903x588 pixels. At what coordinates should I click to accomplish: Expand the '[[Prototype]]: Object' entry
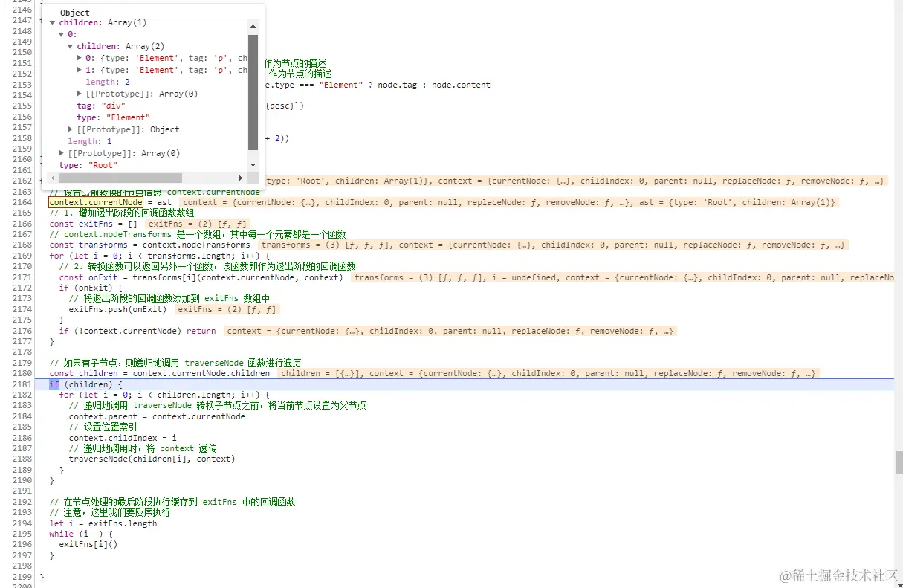coord(71,130)
